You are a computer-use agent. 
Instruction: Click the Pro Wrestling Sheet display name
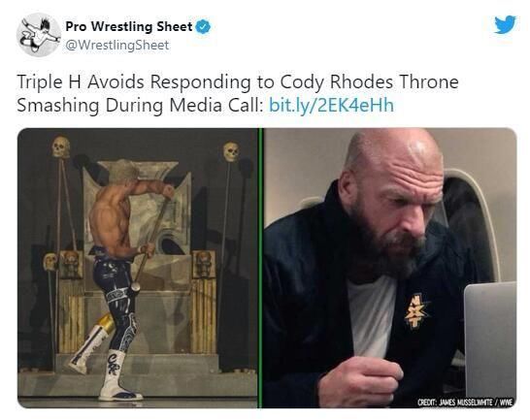[x=129, y=26]
